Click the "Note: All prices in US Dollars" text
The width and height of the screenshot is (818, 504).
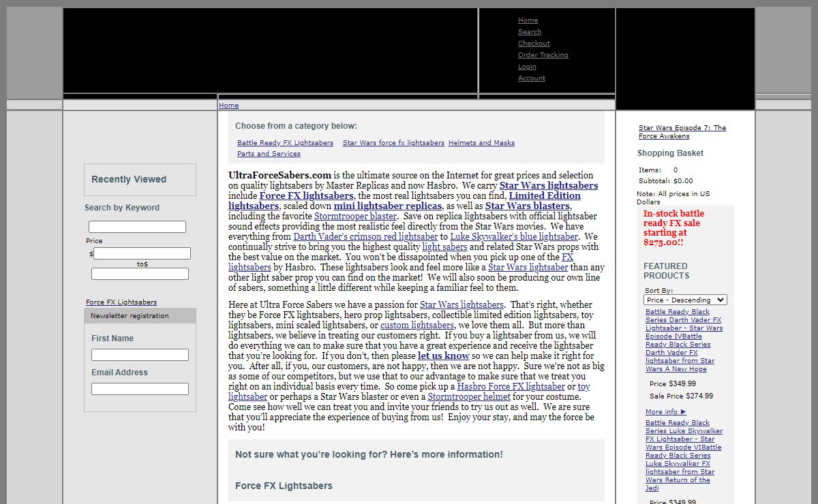coord(673,198)
